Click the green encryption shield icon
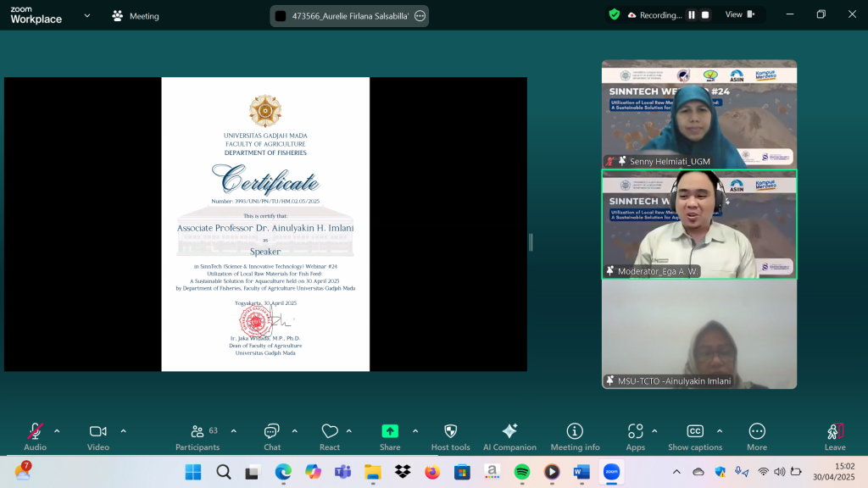 pyautogui.click(x=614, y=15)
